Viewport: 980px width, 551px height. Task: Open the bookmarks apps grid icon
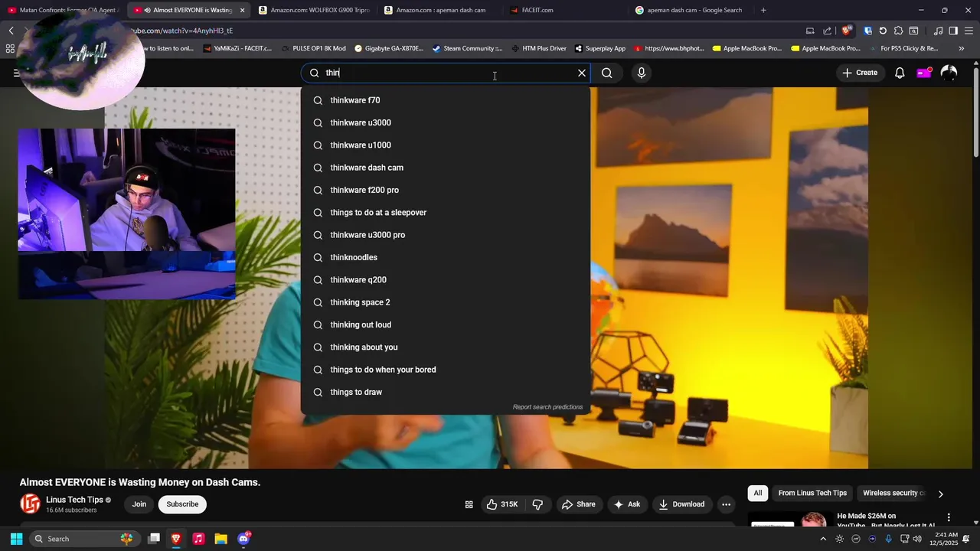[10, 48]
